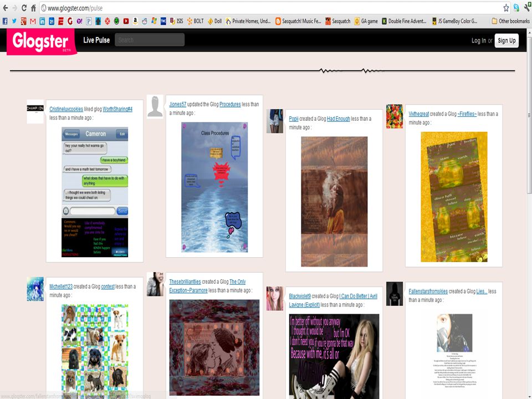Open the Gmail bookmark icon
This screenshot has width=532, height=399.
33,21
